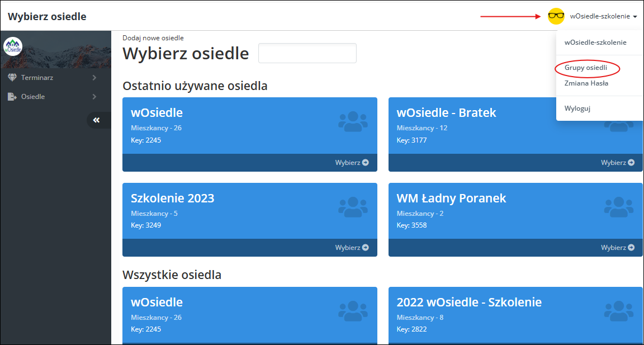Click the Osiedle exit-door icon

(x=12, y=97)
